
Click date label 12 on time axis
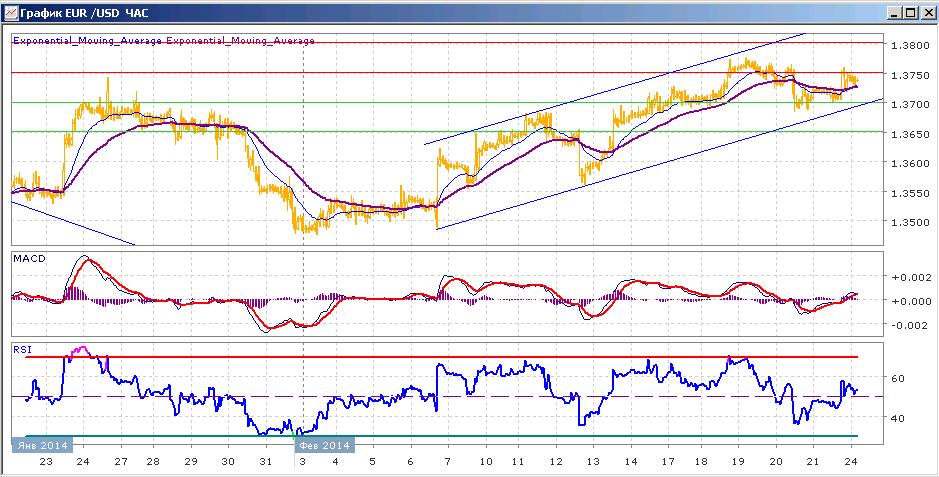pos(556,461)
